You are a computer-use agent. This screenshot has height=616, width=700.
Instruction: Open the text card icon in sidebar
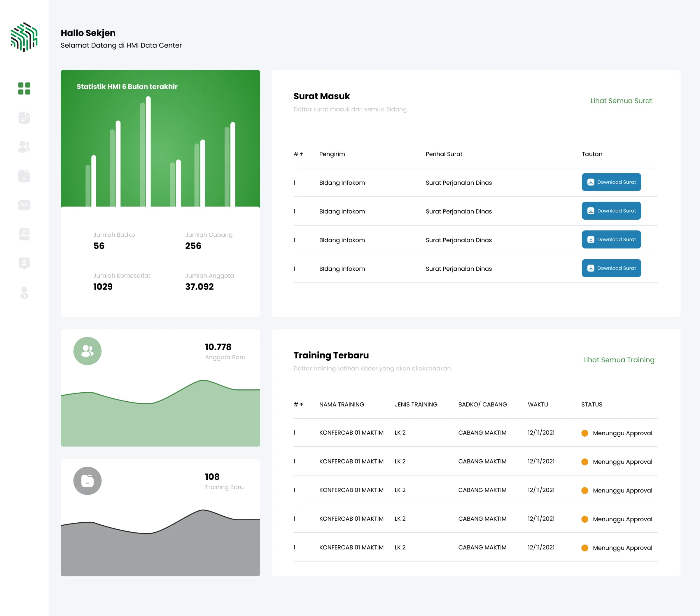click(24, 234)
